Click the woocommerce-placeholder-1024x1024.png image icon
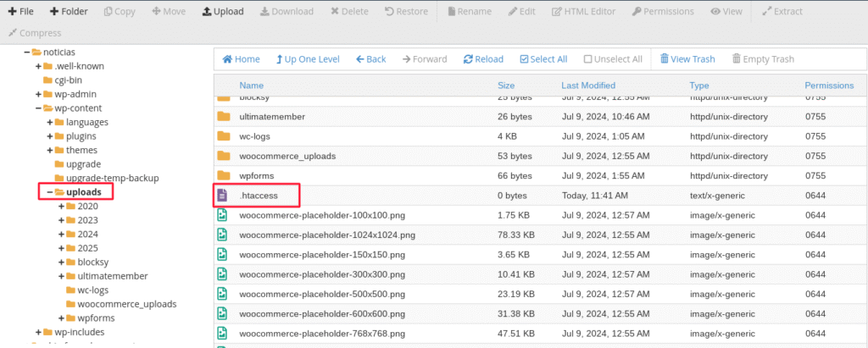 pyautogui.click(x=222, y=235)
